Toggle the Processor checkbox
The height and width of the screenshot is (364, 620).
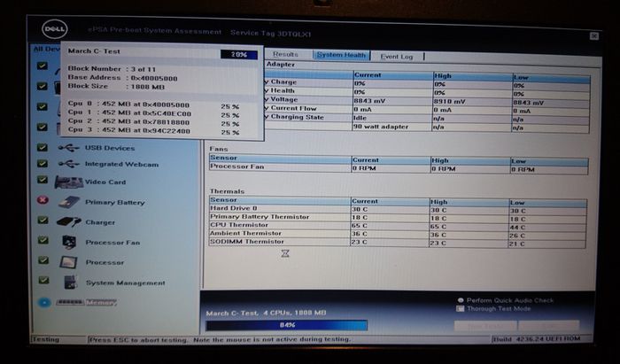click(43, 260)
